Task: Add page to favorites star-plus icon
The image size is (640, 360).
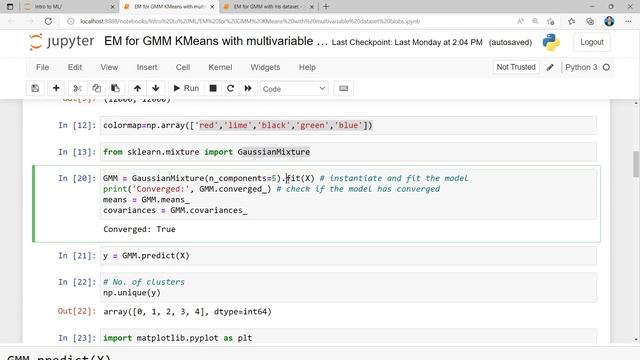Action: pos(551,21)
